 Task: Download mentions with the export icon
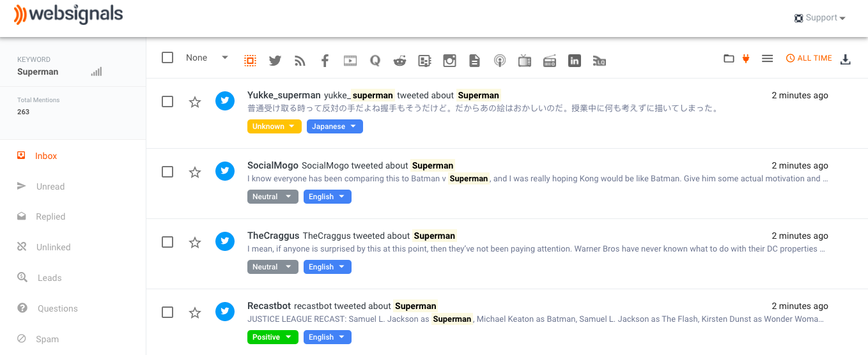[x=845, y=59]
